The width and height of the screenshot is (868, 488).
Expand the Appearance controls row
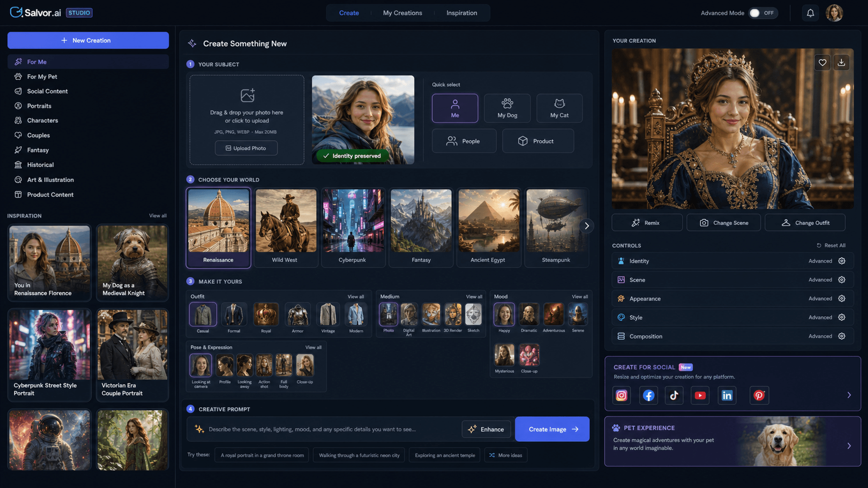[x=732, y=299]
